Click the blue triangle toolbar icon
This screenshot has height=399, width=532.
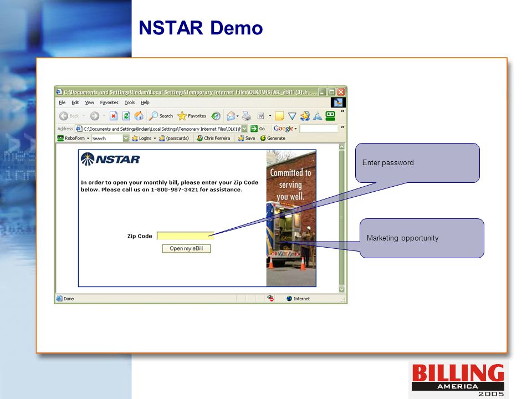click(x=292, y=116)
